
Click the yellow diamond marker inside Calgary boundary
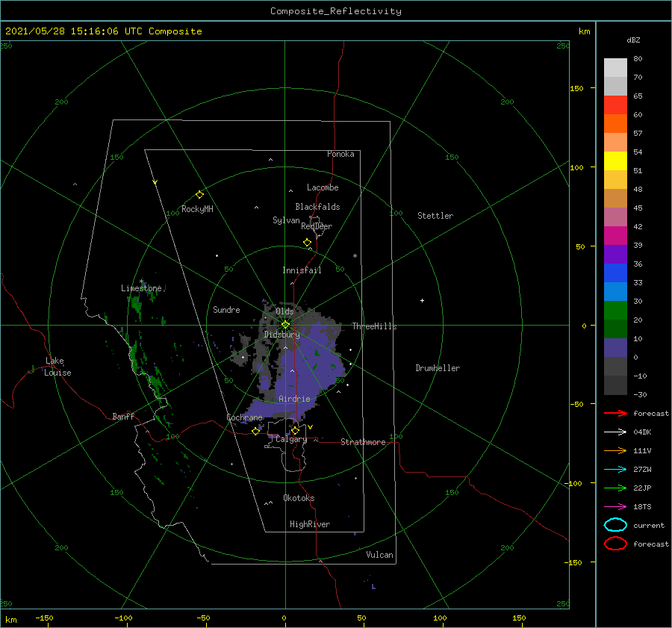tap(295, 430)
